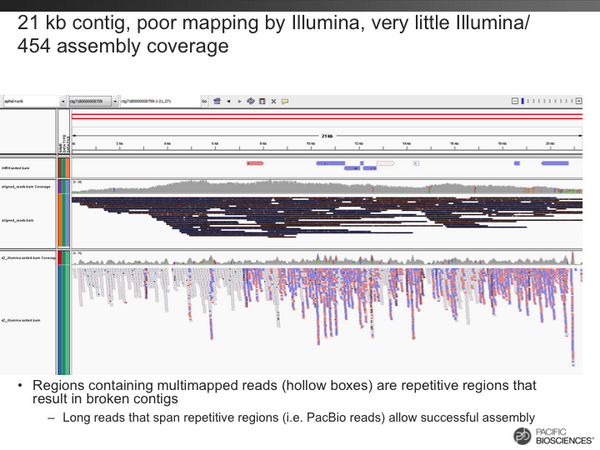Image resolution: width=600 pixels, height=450 pixels.
Task: Click the region of interest tool icon
Action: pyautogui.click(x=262, y=101)
